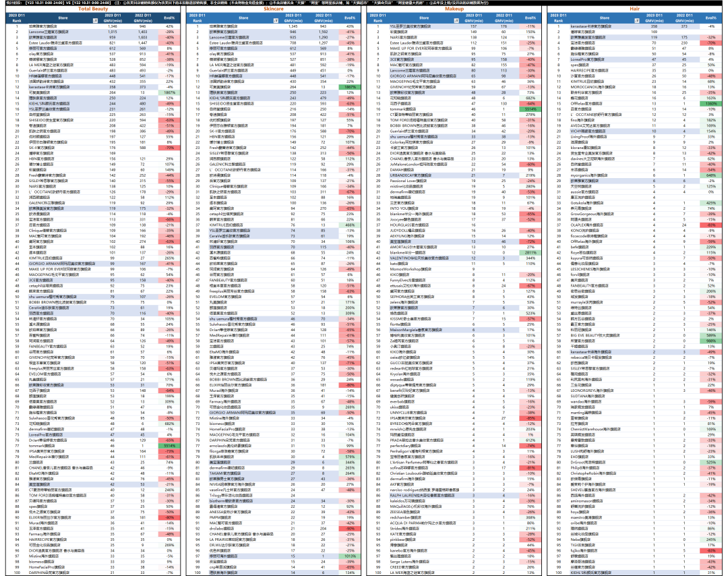
Task: Select olay store cell in Total Beauty
Action: pos(41,54)
